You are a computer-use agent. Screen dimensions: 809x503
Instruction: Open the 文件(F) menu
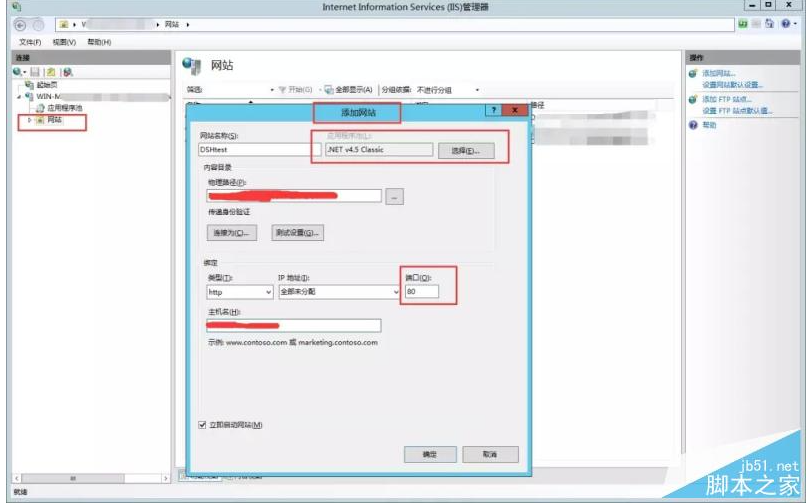pos(30,42)
